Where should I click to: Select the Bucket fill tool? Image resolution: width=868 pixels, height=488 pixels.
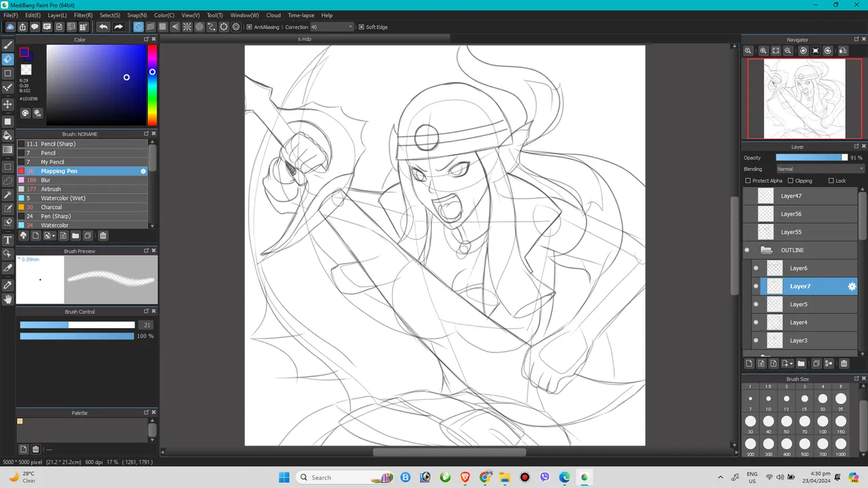[8, 136]
